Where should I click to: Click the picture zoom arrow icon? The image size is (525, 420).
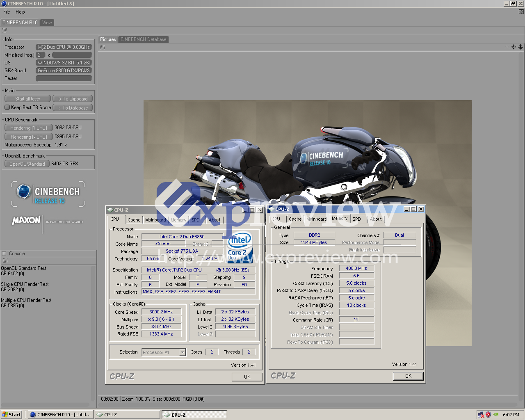(520, 47)
